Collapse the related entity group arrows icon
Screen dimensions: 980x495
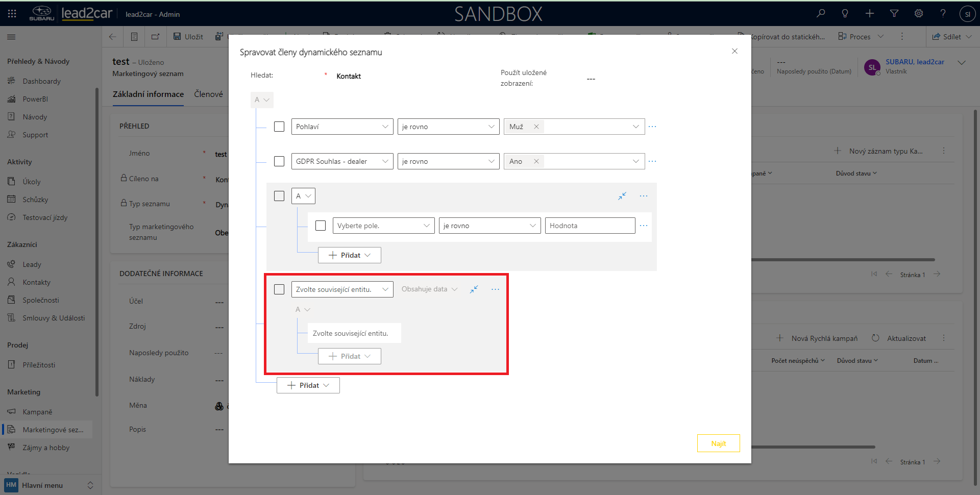click(x=474, y=289)
